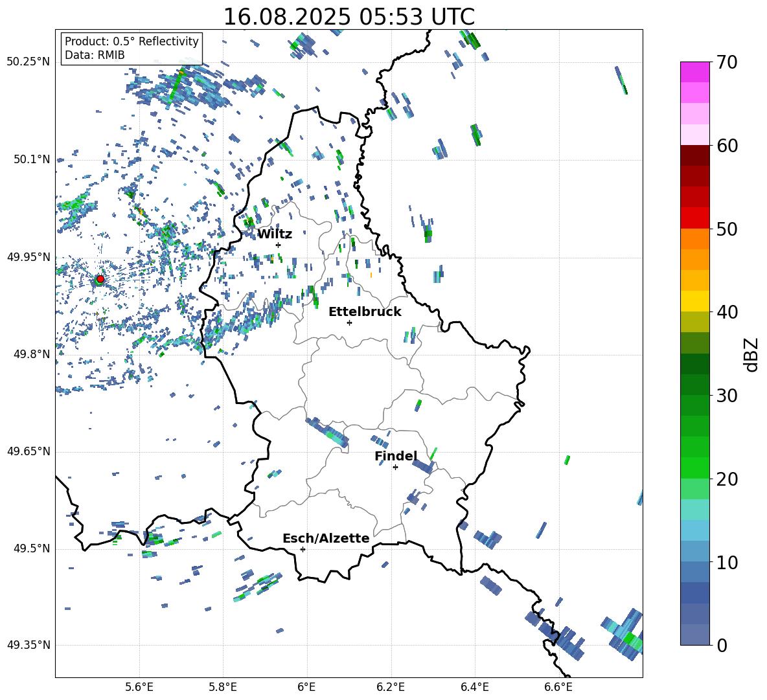Click the red radar site marker

pyautogui.click(x=100, y=279)
